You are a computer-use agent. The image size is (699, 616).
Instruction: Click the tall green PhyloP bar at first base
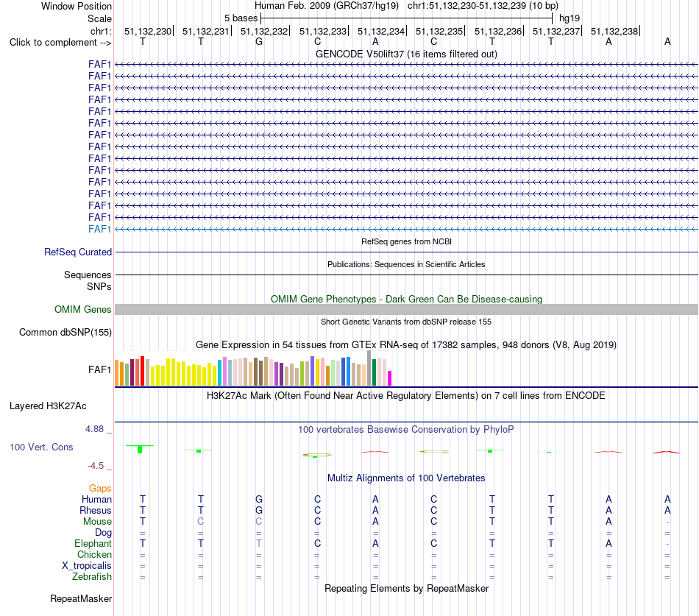click(x=140, y=449)
